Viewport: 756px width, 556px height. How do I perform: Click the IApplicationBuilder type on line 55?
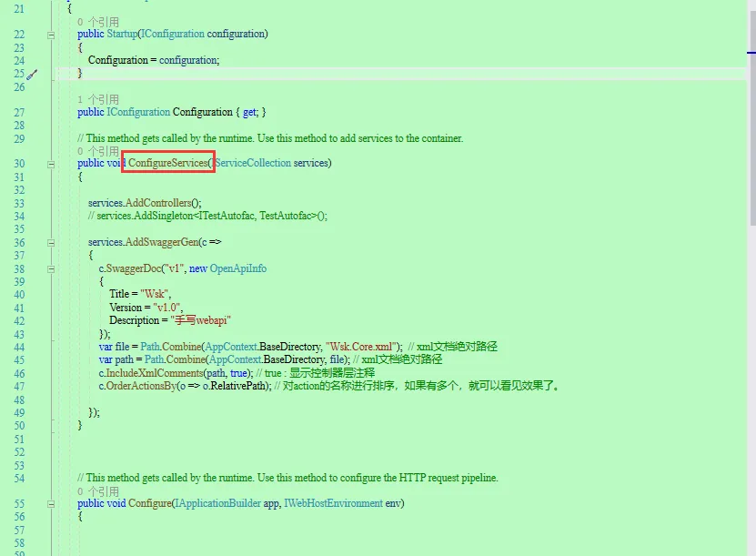(217, 503)
